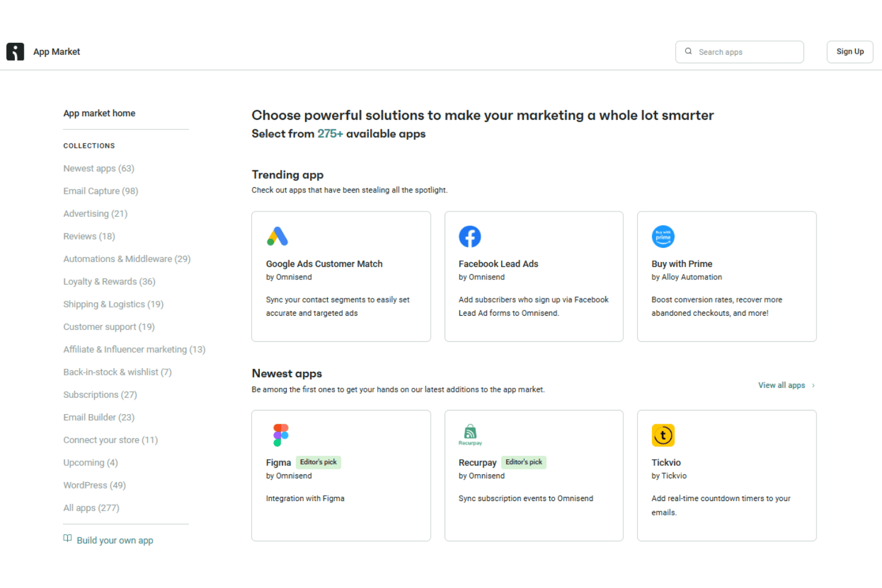Select Shipping & Logistics (19)
This screenshot has height=588, width=882.
pyautogui.click(x=113, y=304)
